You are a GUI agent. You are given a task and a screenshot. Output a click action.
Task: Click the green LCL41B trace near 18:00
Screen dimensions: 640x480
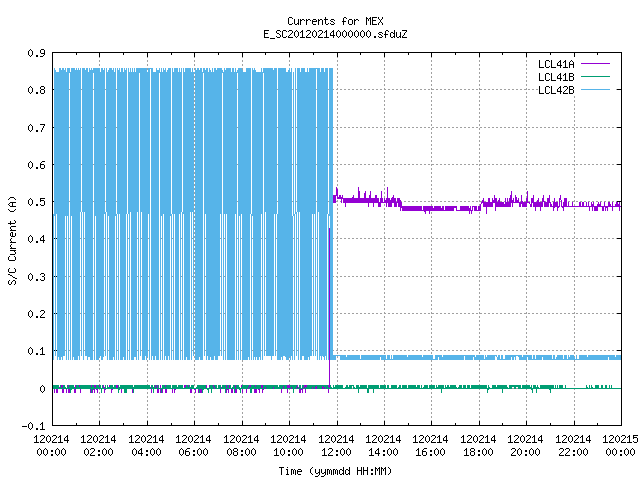pos(478,387)
